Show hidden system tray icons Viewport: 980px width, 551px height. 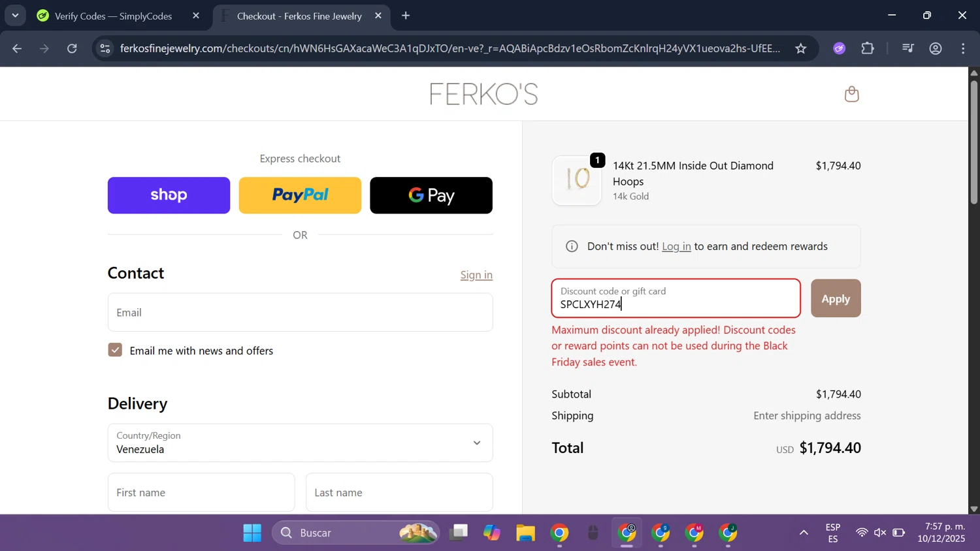coord(804,533)
